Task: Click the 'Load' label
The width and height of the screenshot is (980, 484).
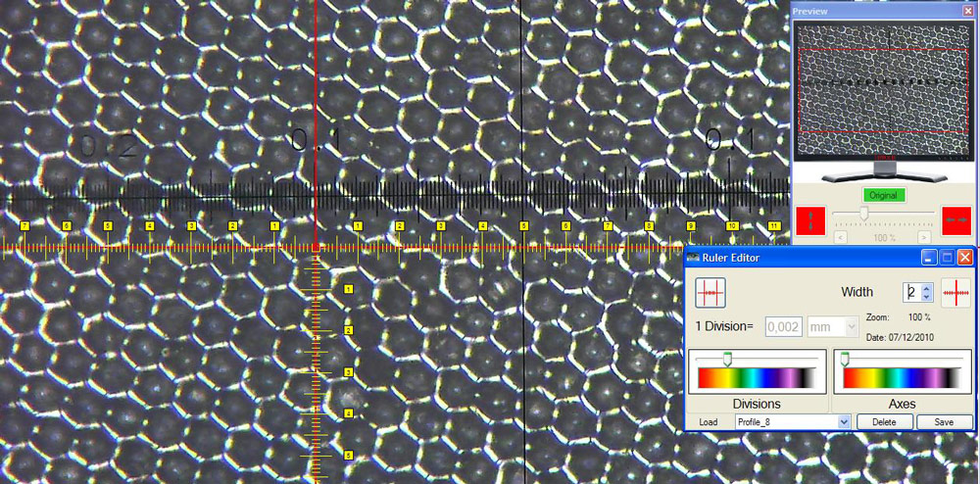Action: tap(709, 422)
